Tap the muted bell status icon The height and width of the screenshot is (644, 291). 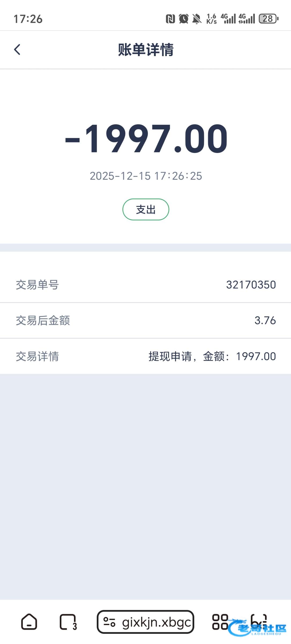click(x=197, y=19)
